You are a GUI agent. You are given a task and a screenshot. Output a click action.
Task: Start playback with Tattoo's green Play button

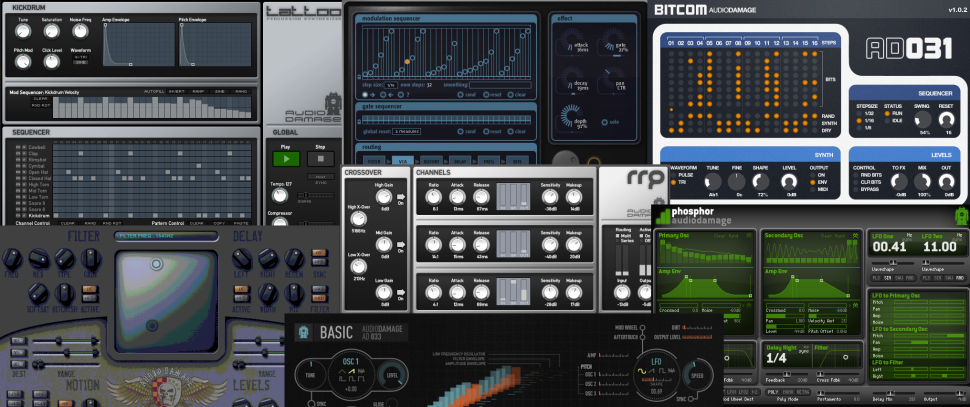click(x=286, y=159)
